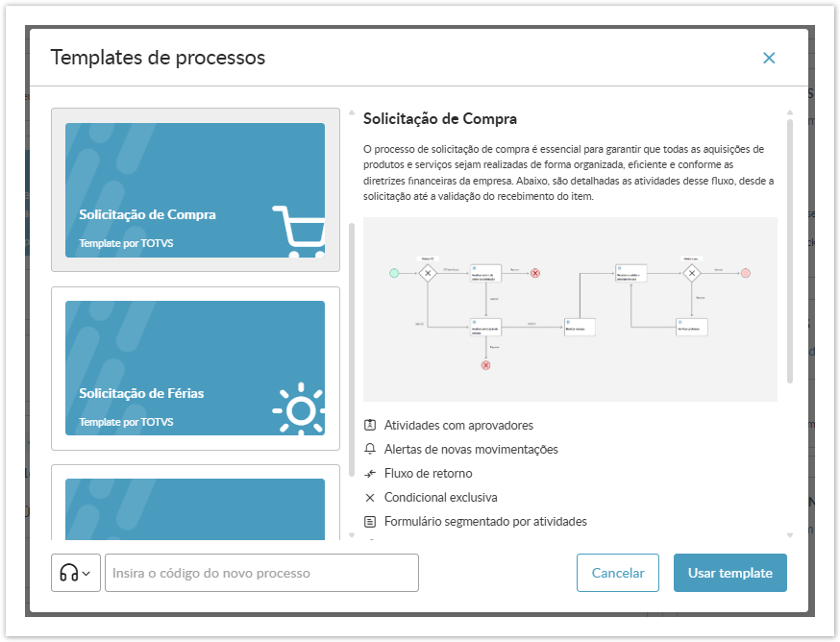Click the template list scroll-down arrow
The width and height of the screenshot is (840, 642).
352,534
